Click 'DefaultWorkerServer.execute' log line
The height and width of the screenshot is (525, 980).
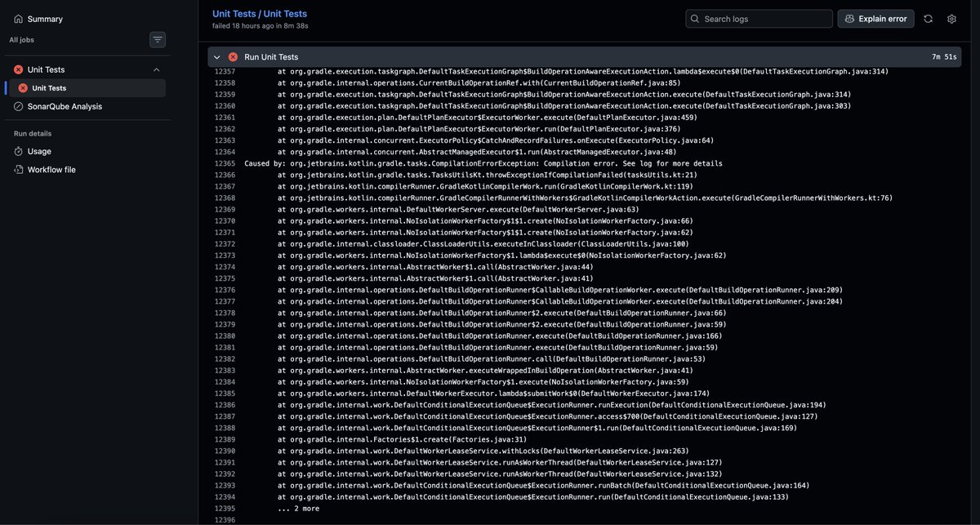click(458, 209)
